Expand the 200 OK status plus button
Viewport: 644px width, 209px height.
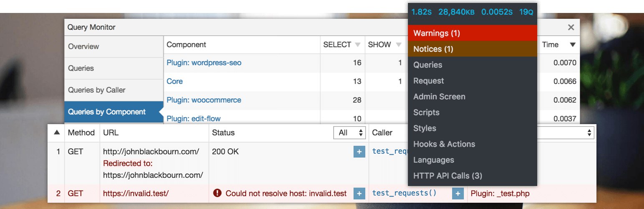pyautogui.click(x=359, y=152)
